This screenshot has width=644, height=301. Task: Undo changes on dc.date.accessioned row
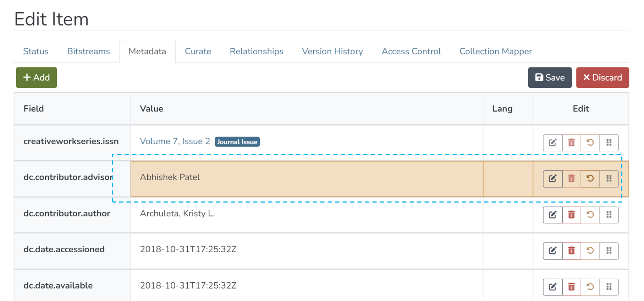[x=590, y=251]
